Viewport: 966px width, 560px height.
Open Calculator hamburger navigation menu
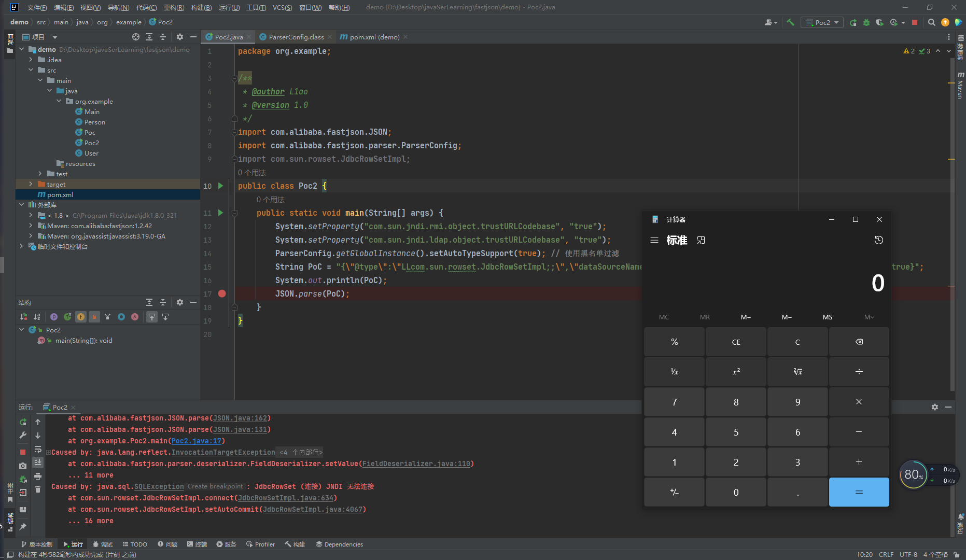click(x=654, y=240)
